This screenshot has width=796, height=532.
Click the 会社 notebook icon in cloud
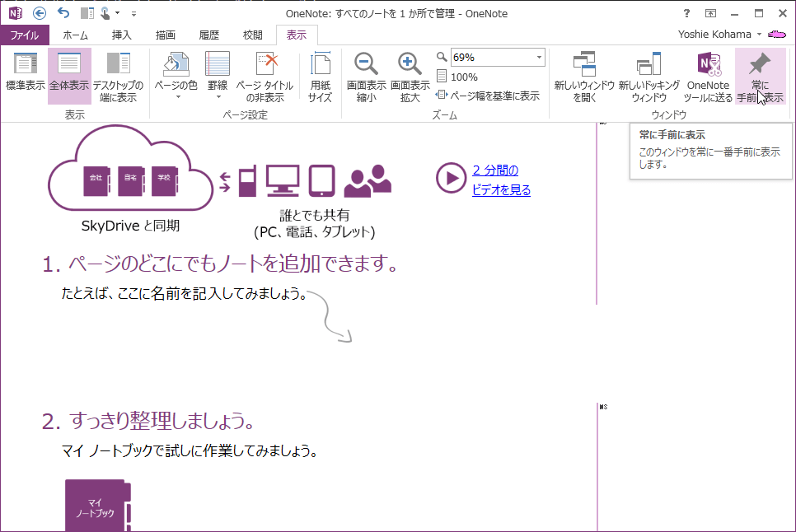pyautogui.click(x=96, y=181)
